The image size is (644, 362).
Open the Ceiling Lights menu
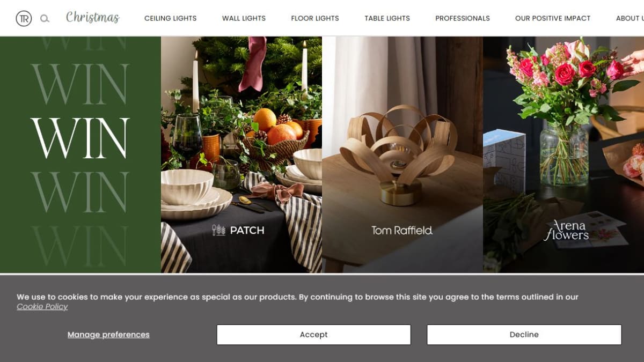coord(171,18)
